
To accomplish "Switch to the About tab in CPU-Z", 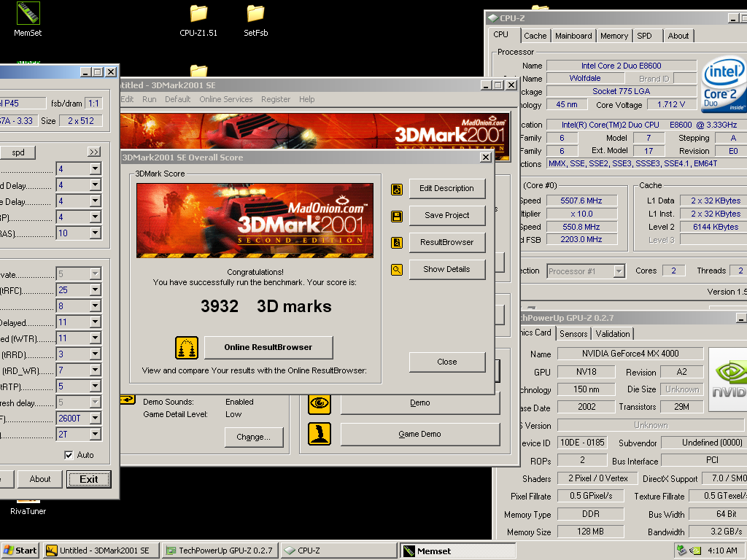I will [x=678, y=36].
